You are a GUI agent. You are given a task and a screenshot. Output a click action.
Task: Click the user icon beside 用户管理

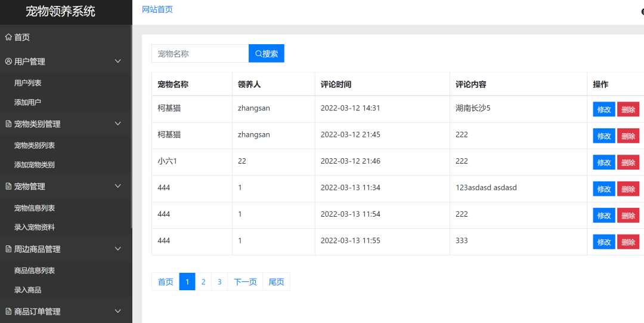[8, 61]
